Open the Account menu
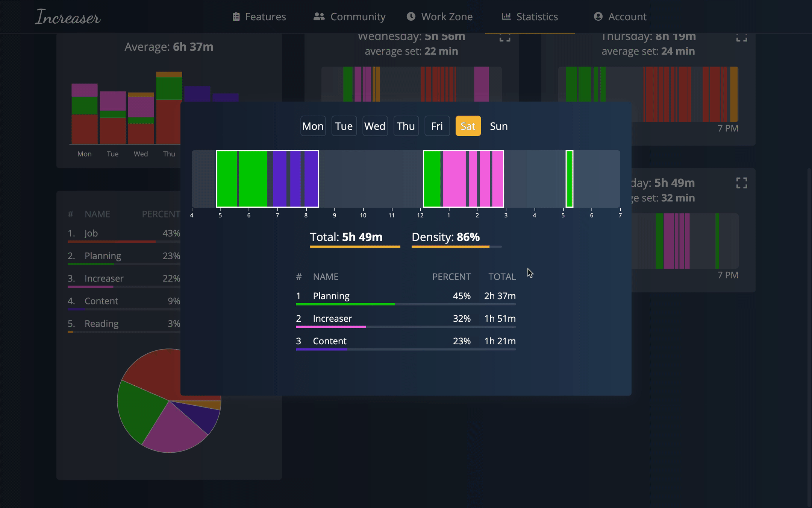Image resolution: width=812 pixels, height=508 pixels. (x=620, y=17)
